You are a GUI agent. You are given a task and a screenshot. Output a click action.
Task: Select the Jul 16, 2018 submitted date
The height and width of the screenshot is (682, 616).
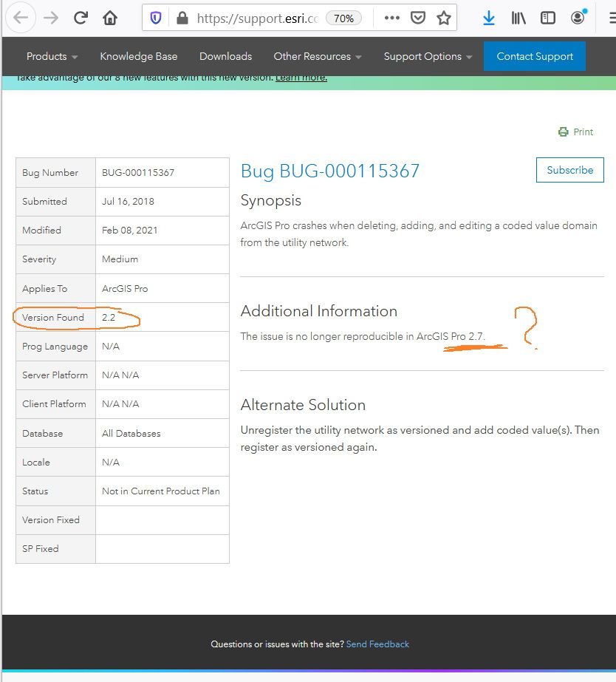tap(128, 202)
